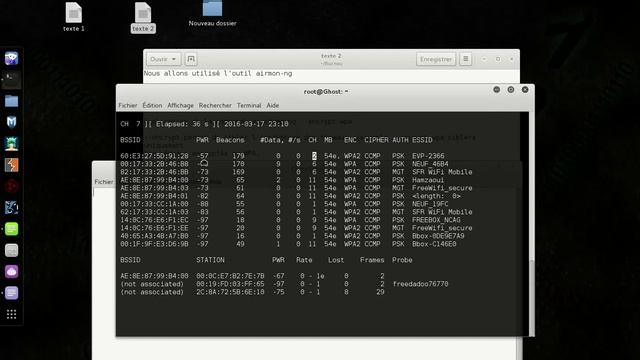640x360 pixels.
Task: Minimize the root@Ghost terminal window
Action: click(x=496, y=90)
